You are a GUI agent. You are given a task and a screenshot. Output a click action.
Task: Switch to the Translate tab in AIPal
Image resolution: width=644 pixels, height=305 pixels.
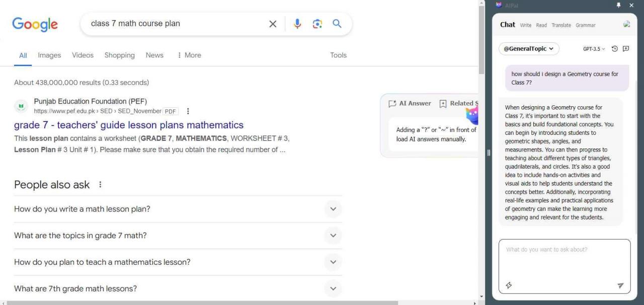561,25
